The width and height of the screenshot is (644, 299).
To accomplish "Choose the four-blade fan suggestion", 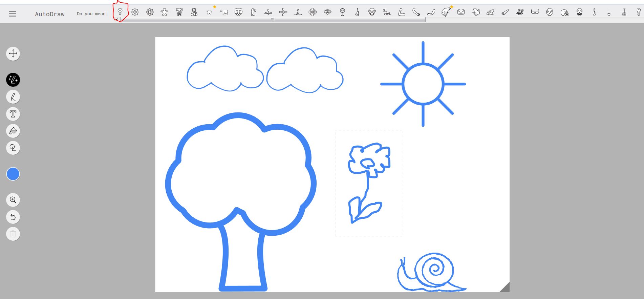I will point(283,13).
